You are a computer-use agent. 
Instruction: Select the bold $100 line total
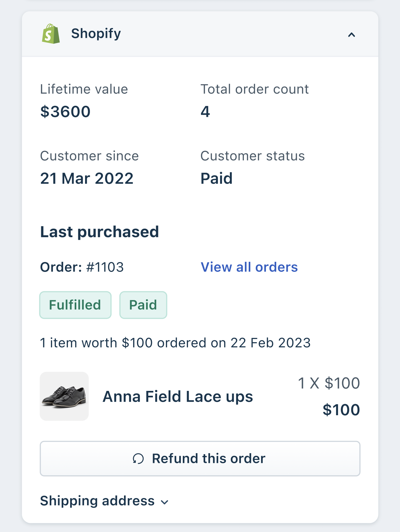click(x=341, y=410)
